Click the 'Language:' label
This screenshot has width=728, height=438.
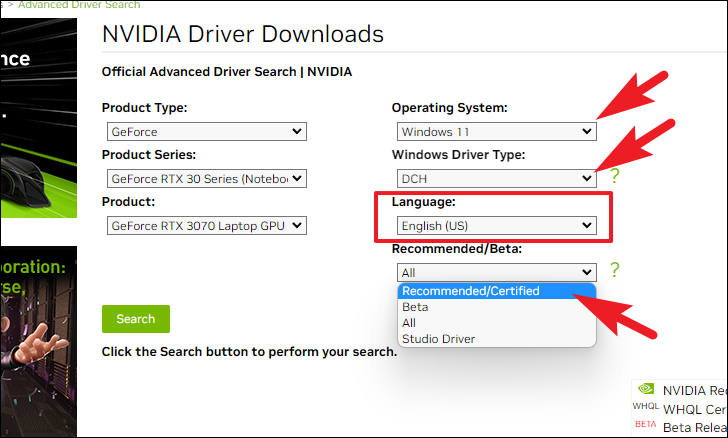click(x=423, y=202)
